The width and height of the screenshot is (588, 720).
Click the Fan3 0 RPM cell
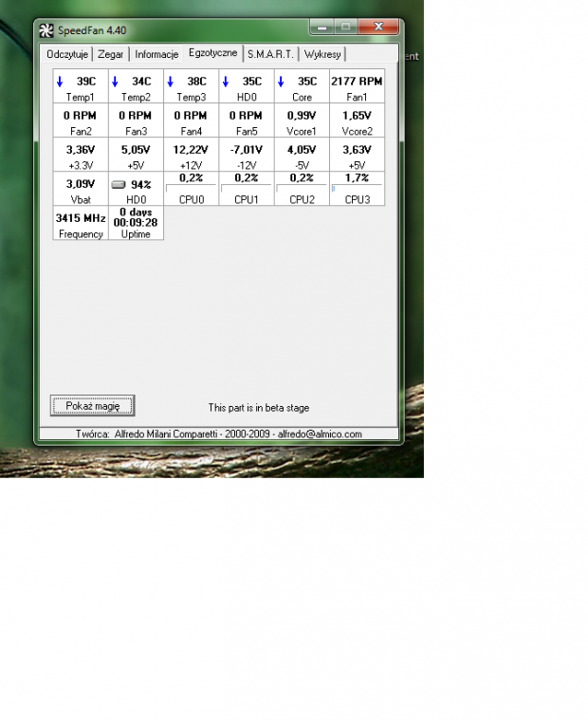pyautogui.click(x=136, y=120)
